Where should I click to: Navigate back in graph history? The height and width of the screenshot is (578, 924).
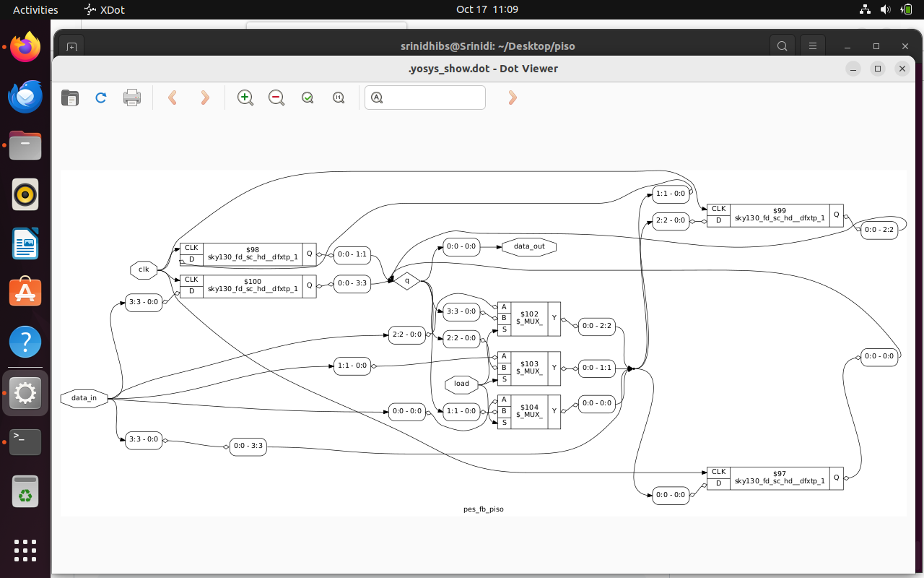pyautogui.click(x=173, y=98)
